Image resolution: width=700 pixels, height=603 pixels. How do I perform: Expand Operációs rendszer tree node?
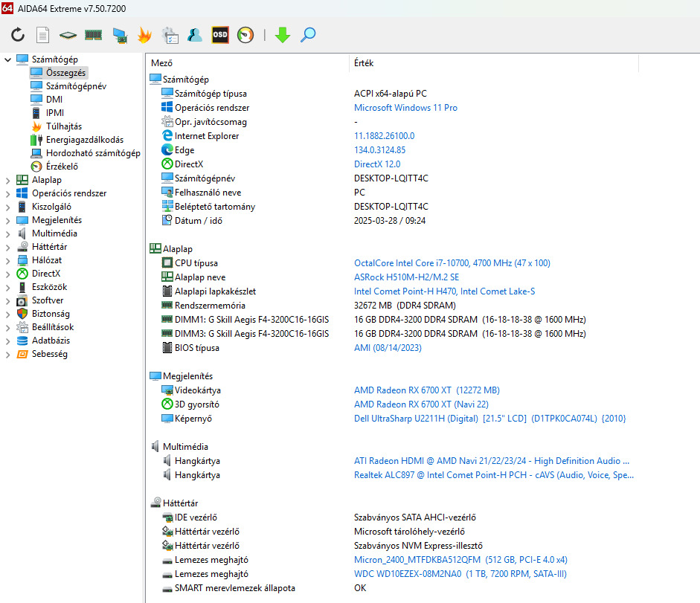point(7,194)
